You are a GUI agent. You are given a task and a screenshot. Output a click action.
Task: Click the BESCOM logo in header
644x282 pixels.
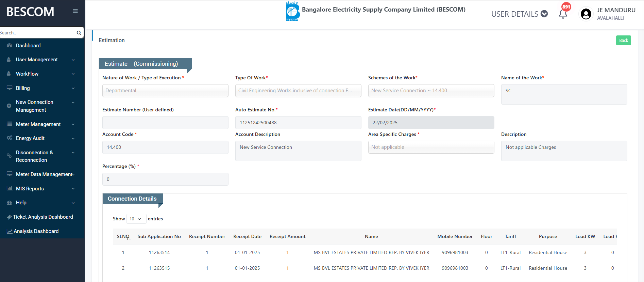click(x=292, y=11)
